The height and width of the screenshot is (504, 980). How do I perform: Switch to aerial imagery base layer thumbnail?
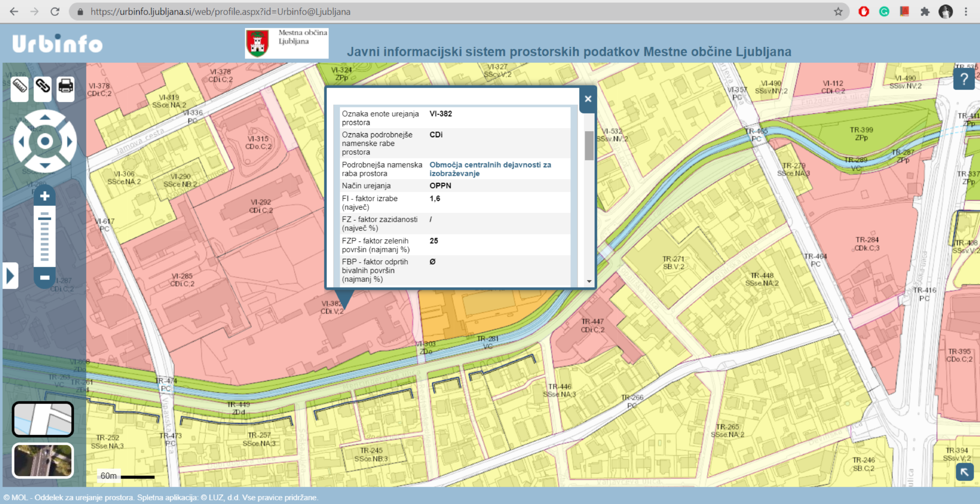(x=43, y=460)
